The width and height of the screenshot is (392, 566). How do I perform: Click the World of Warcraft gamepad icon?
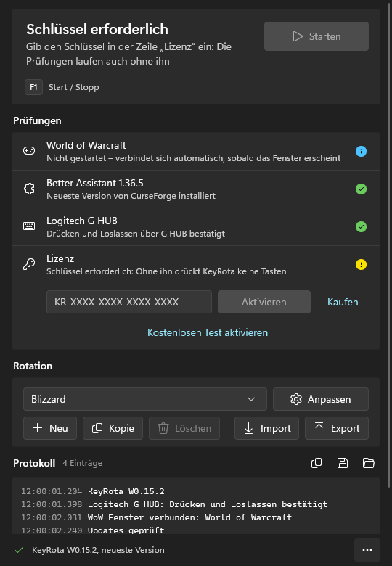(29, 151)
